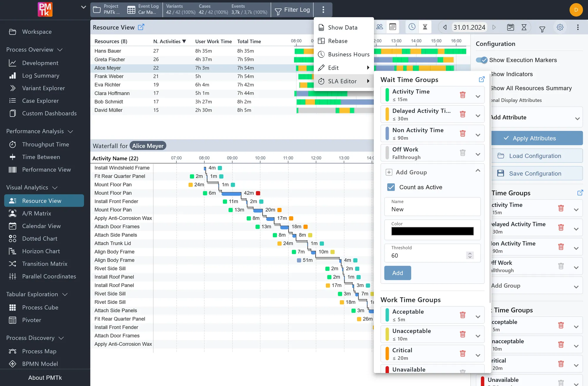Open the settings gear icon
The height and width of the screenshot is (386, 588).
coord(560,27)
